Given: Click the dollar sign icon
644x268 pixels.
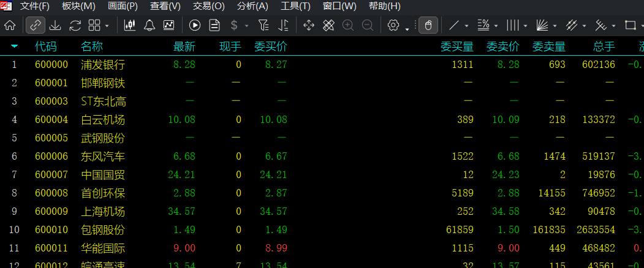Looking at the screenshot, I should click(x=234, y=26).
